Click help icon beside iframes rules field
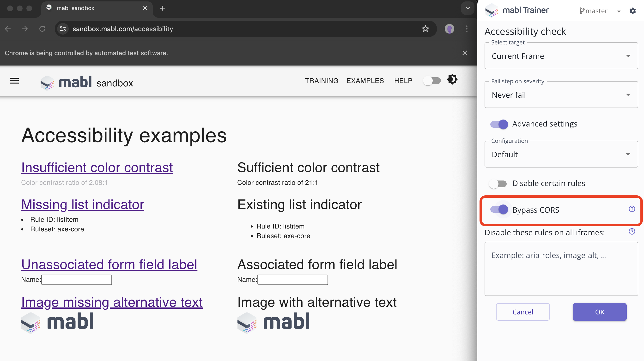The image size is (644, 361). tap(632, 232)
